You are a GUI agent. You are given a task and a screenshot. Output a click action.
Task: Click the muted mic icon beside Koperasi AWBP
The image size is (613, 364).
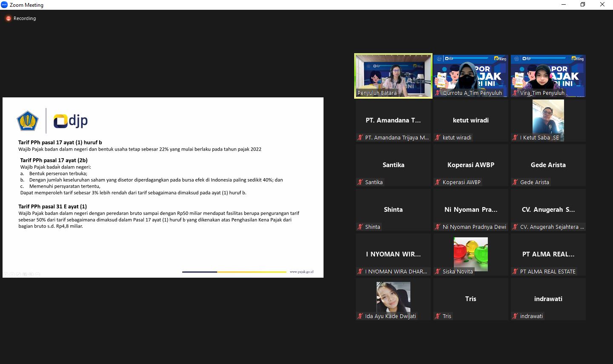(x=438, y=182)
